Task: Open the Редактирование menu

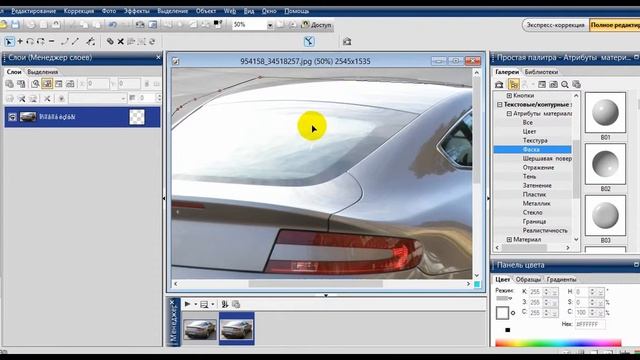Action: point(33,11)
